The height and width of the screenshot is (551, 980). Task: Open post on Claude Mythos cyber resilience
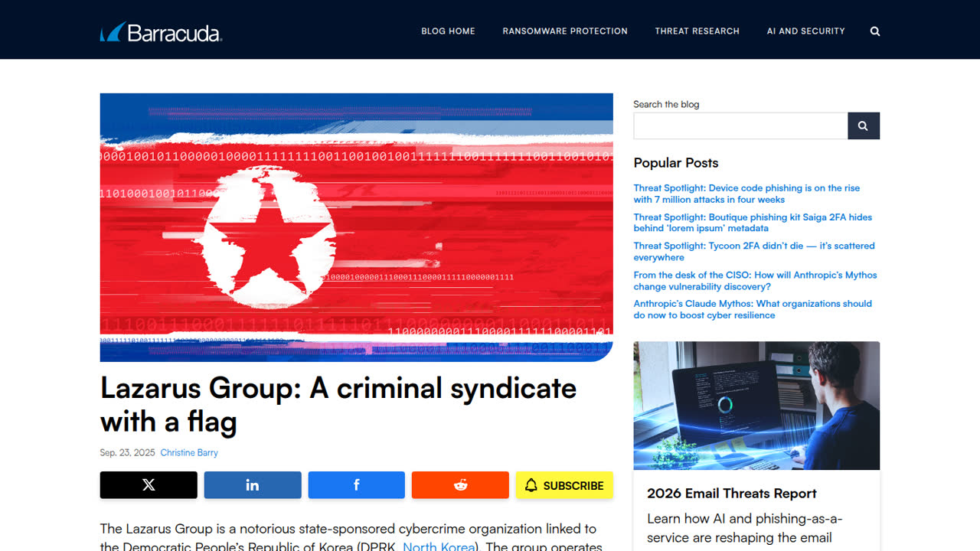pyautogui.click(x=753, y=309)
